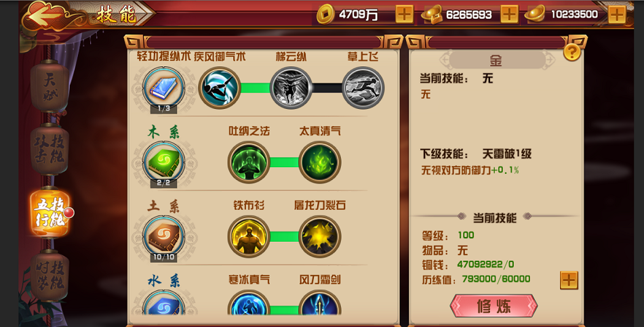The image size is (644, 327).
Task: Select the 屠龙刀裂石 skill icon
Action: click(x=319, y=236)
